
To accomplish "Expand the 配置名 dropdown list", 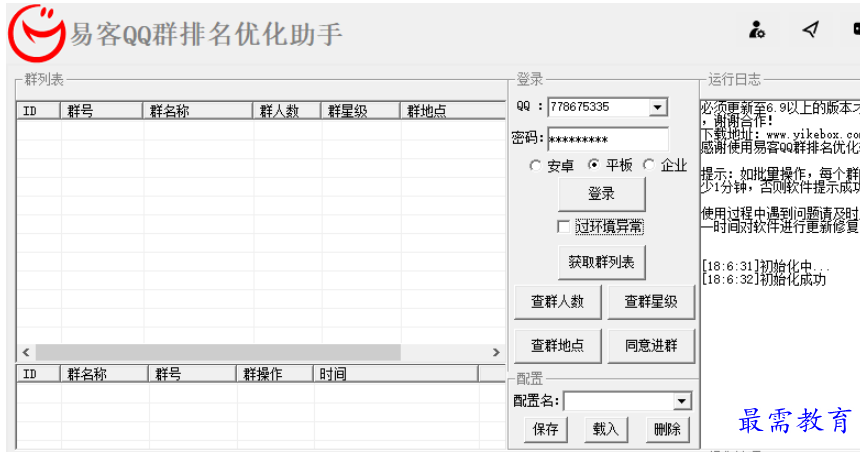I will click(682, 402).
